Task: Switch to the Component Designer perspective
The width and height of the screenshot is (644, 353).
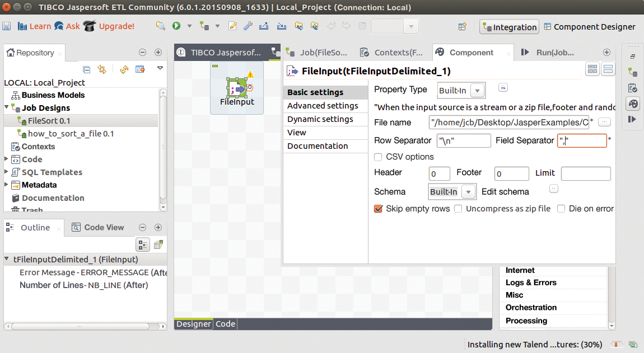Action: (589, 27)
